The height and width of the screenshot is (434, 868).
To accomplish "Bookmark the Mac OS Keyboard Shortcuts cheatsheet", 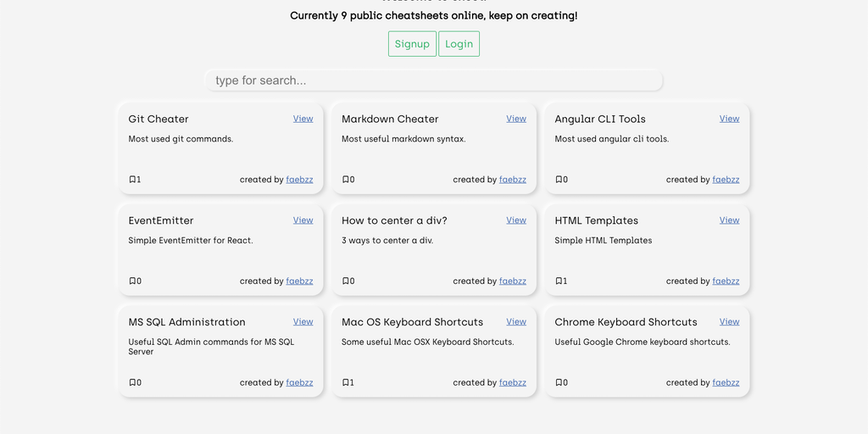I will coord(346,383).
